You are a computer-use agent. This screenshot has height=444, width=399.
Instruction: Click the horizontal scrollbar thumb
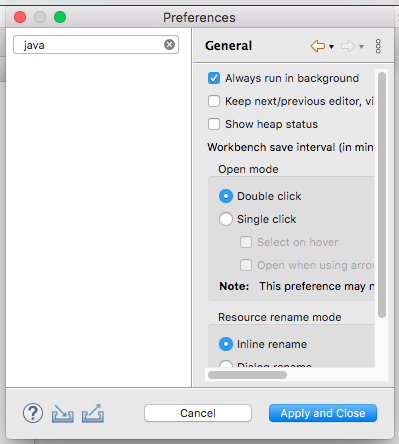[x=247, y=375]
